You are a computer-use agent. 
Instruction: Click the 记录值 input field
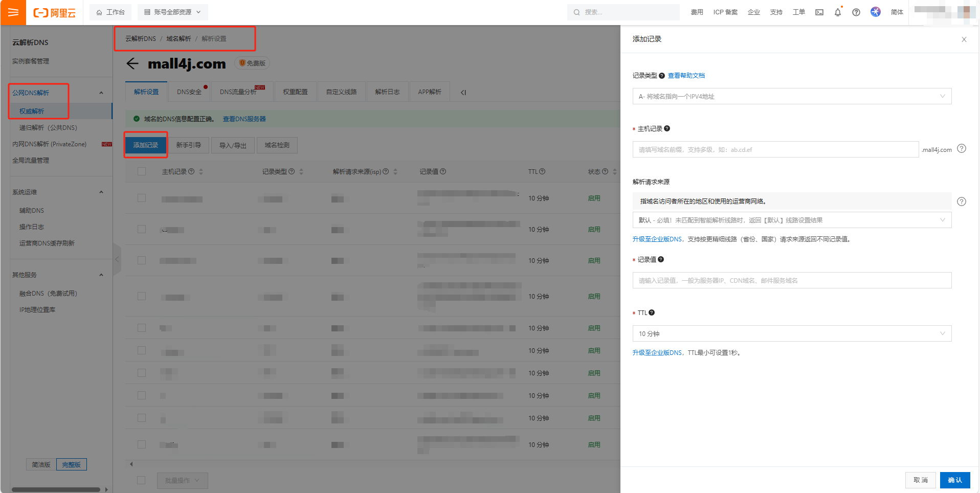click(x=791, y=280)
